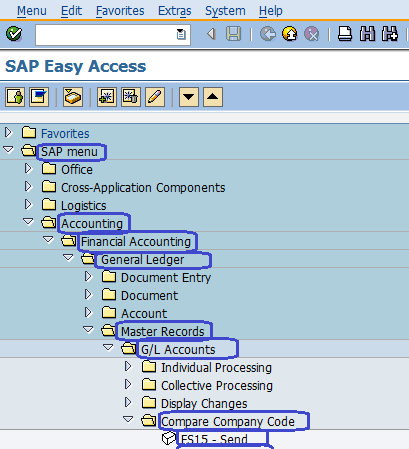Expand the Office folder arrow
409x449 pixels.
(28, 168)
